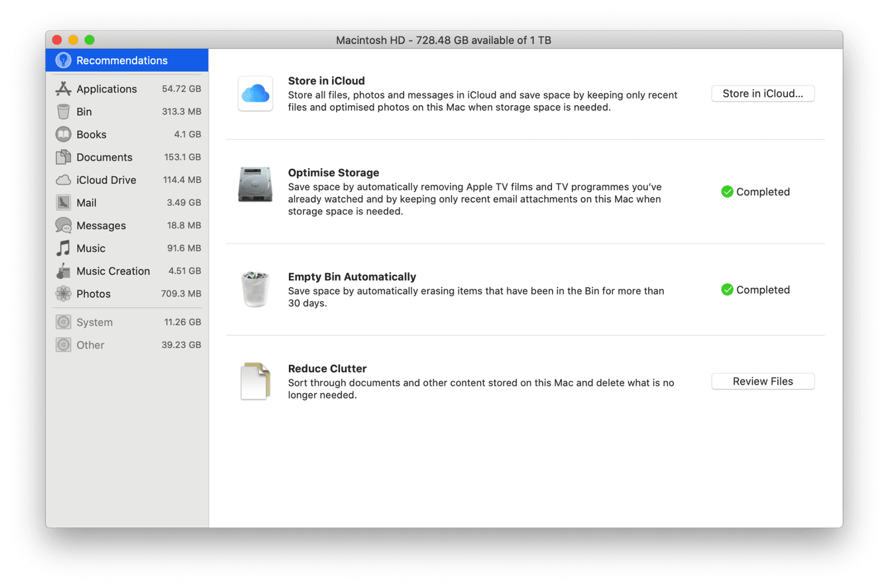Select the Messages speech bubble icon
This screenshot has height=588, width=888.
pyautogui.click(x=64, y=225)
